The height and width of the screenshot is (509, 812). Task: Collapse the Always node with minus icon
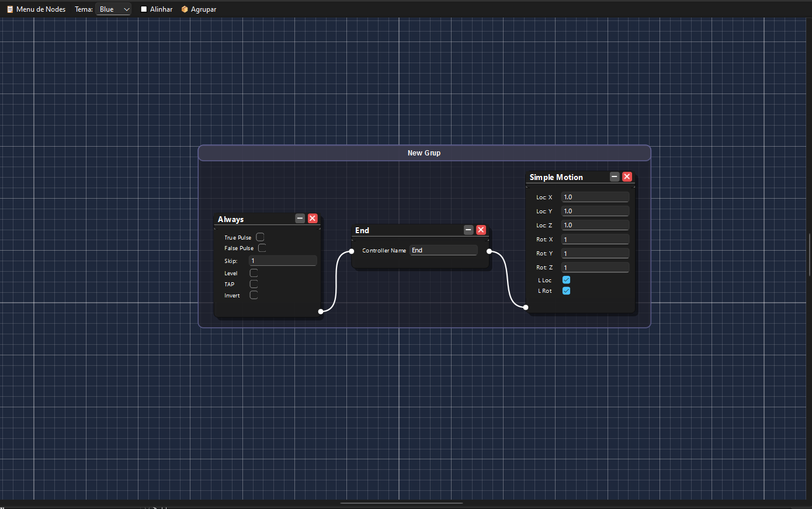[x=300, y=219]
